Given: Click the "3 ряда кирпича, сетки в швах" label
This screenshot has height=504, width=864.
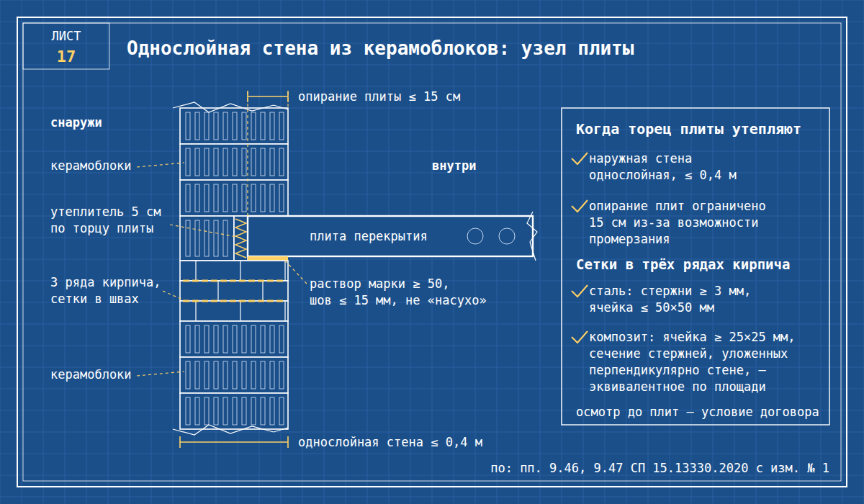Looking at the screenshot, I should click(x=106, y=291).
